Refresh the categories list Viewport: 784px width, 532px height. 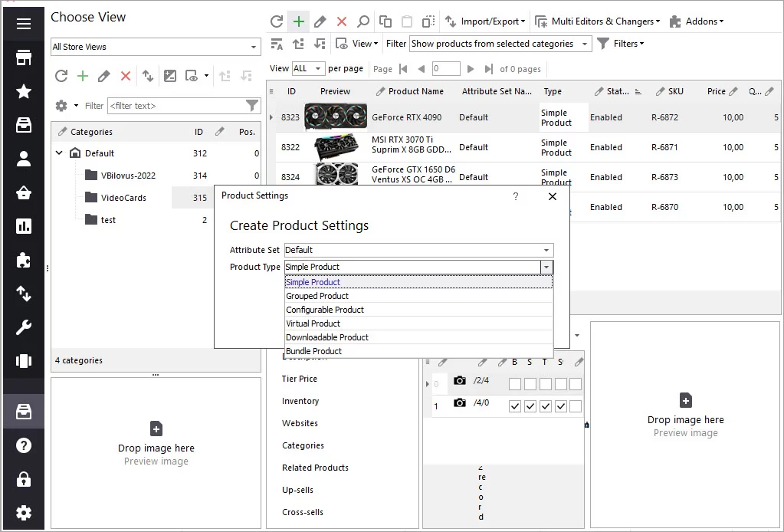tap(61, 75)
